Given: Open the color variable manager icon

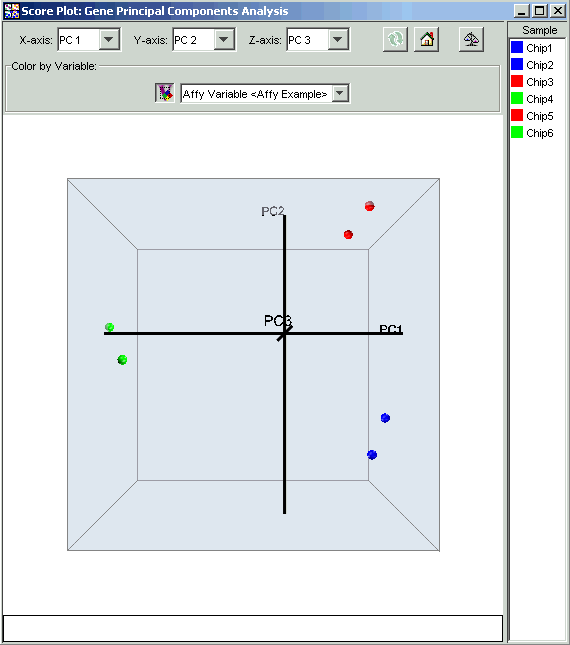Looking at the screenshot, I should click(165, 93).
